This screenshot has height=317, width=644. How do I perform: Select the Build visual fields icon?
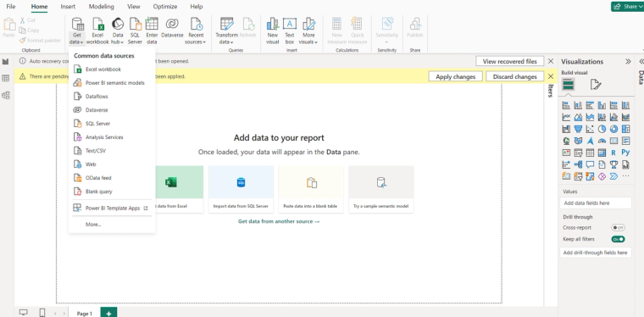tap(569, 85)
